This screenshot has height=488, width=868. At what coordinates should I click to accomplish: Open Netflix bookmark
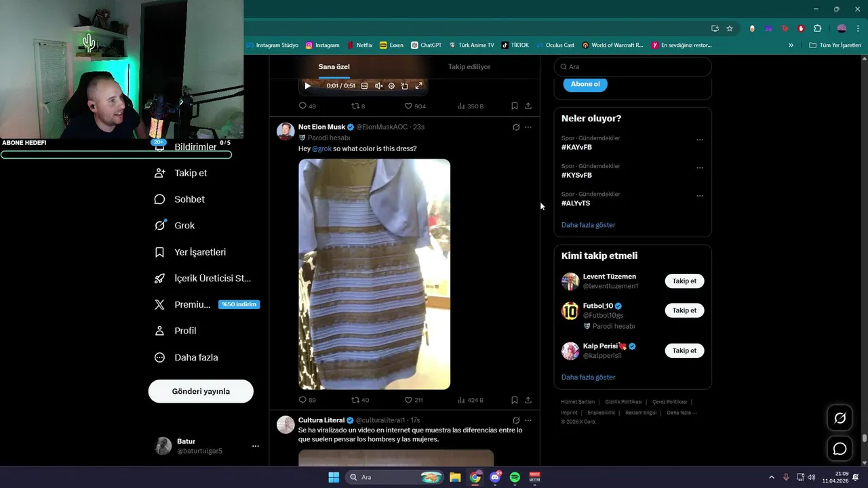click(x=359, y=45)
